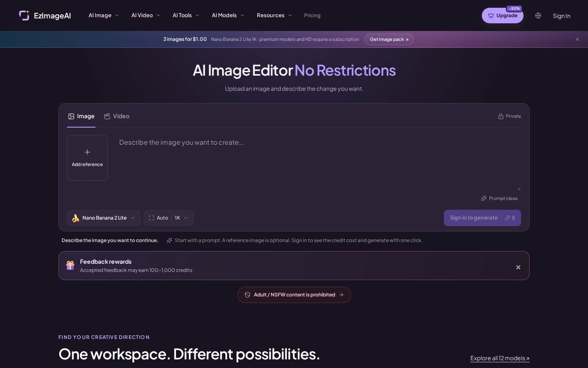Click the "AI Image Editor No Restrictions" heading

[x=294, y=70]
